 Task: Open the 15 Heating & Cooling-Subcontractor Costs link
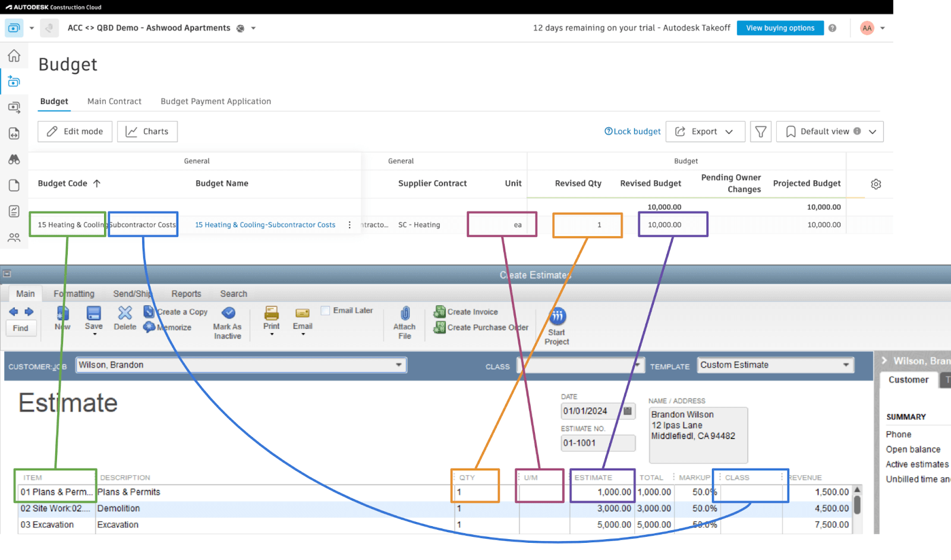[x=265, y=225]
